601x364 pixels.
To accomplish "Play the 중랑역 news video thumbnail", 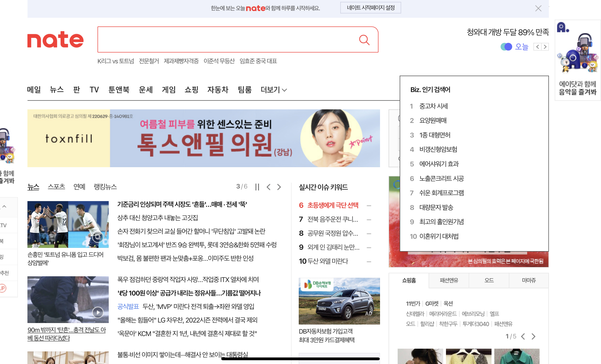I will point(98,312).
